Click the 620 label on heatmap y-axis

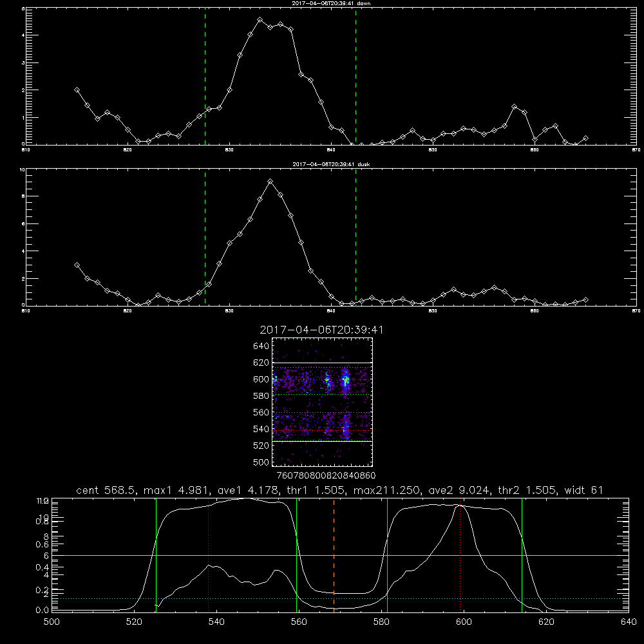point(261,363)
